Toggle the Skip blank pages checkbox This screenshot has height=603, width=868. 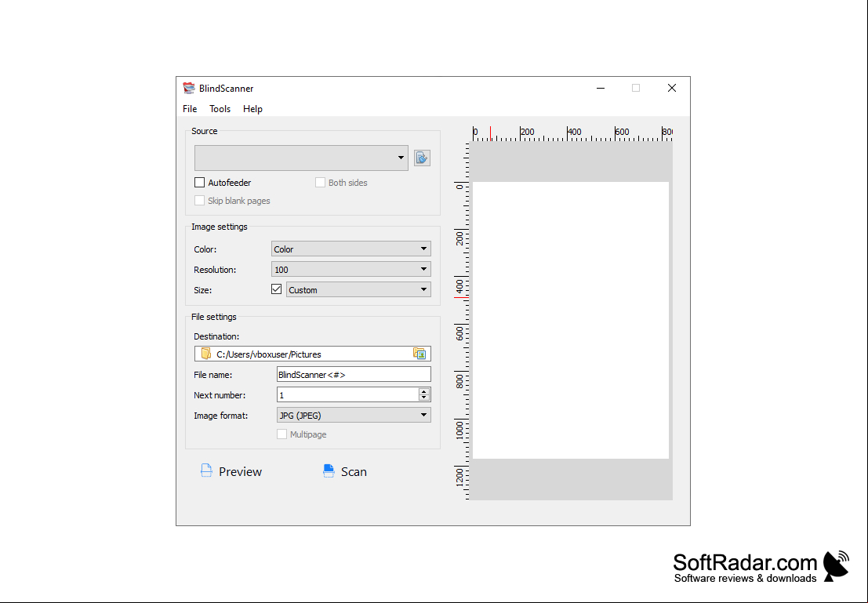click(x=200, y=201)
